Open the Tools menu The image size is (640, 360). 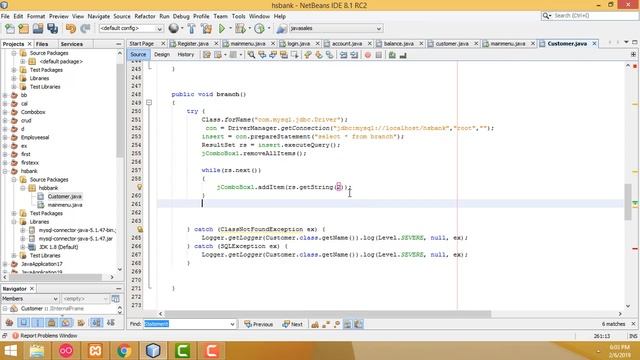pos(238,16)
